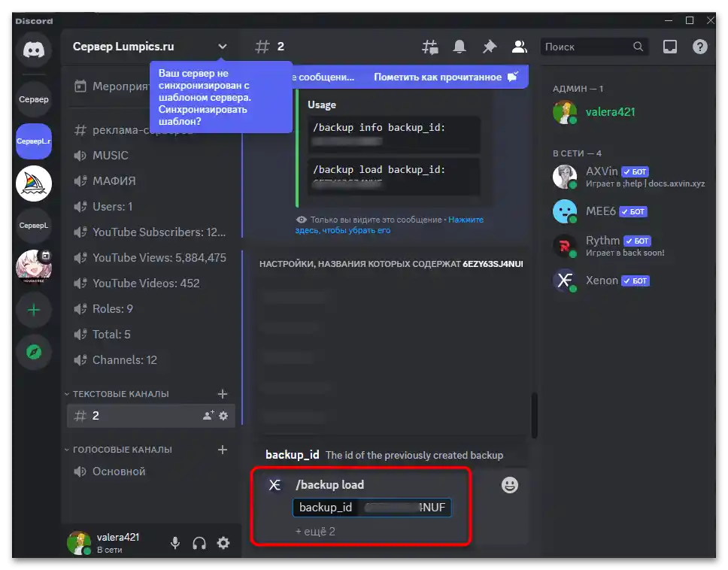Explore discoverable servers compass icon

coord(33,353)
